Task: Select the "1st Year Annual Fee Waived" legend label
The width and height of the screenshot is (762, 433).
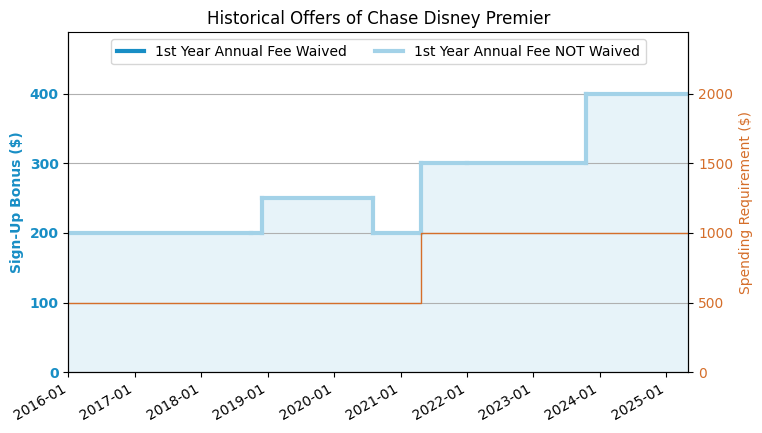Action: [250, 52]
